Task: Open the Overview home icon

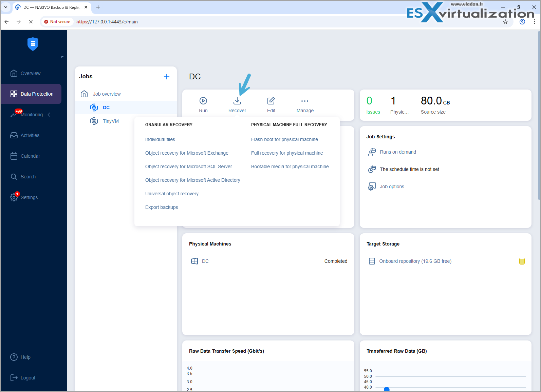Action: tap(14, 73)
